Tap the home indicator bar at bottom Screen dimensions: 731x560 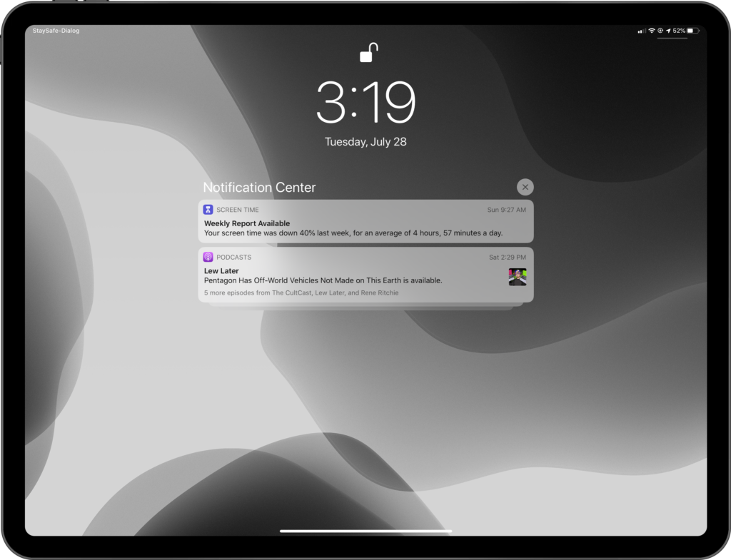pos(365,531)
